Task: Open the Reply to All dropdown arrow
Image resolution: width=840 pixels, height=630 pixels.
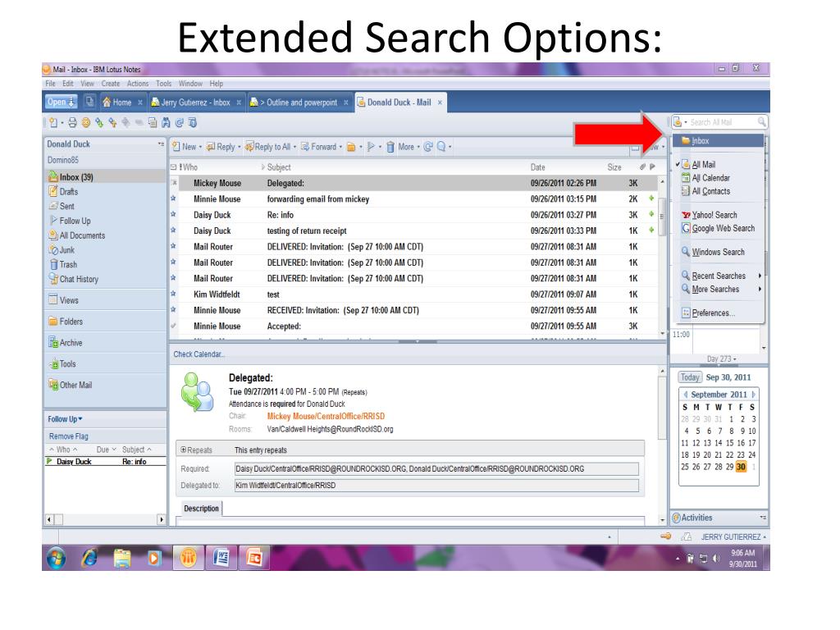Action: coord(294,147)
